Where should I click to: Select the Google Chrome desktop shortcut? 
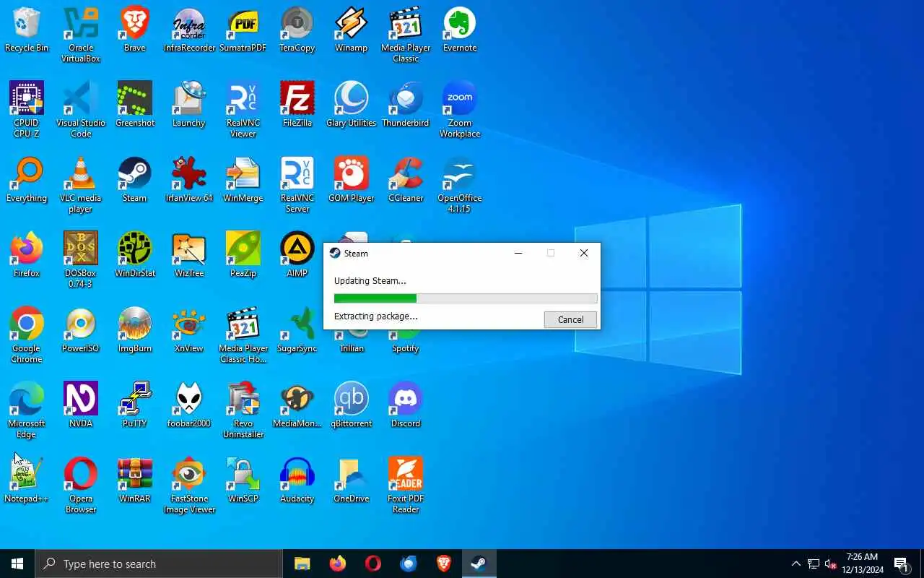[x=27, y=335]
